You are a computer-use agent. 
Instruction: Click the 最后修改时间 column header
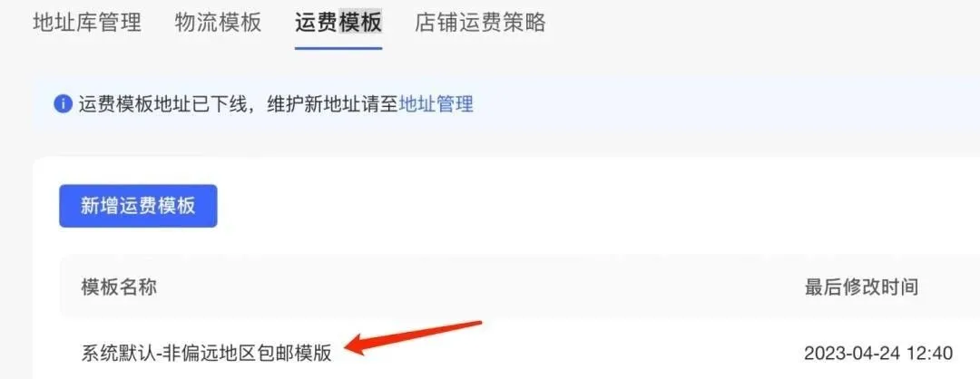coord(861,287)
